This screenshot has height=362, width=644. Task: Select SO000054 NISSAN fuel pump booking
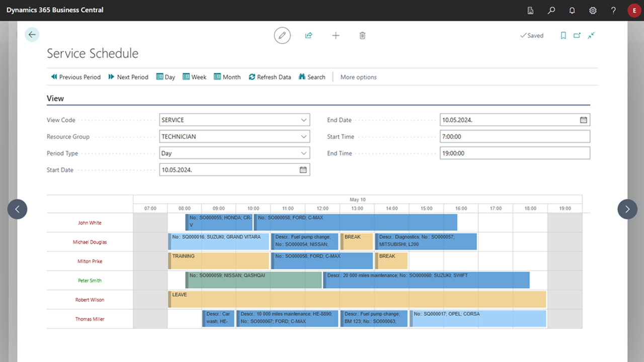pyautogui.click(x=304, y=242)
